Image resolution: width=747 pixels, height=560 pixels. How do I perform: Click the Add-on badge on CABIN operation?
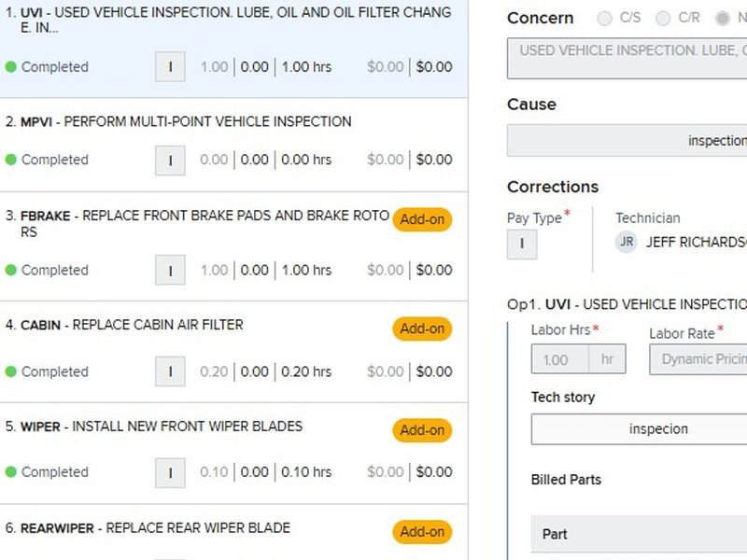[422, 329]
